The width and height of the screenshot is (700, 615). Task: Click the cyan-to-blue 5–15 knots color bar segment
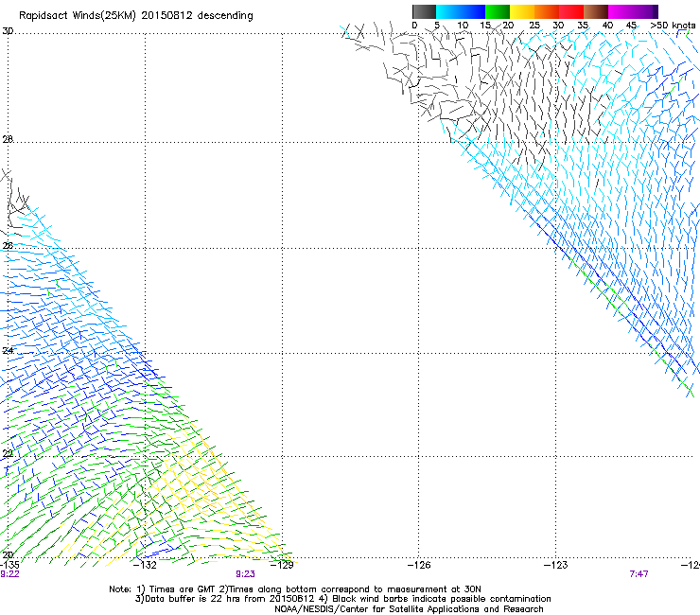(461, 11)
